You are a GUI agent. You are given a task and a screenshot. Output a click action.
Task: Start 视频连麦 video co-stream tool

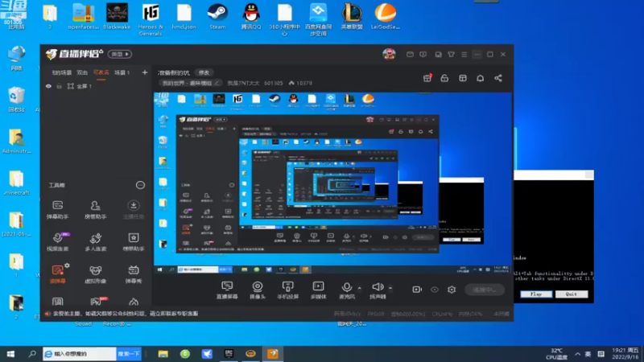point(57,241)
